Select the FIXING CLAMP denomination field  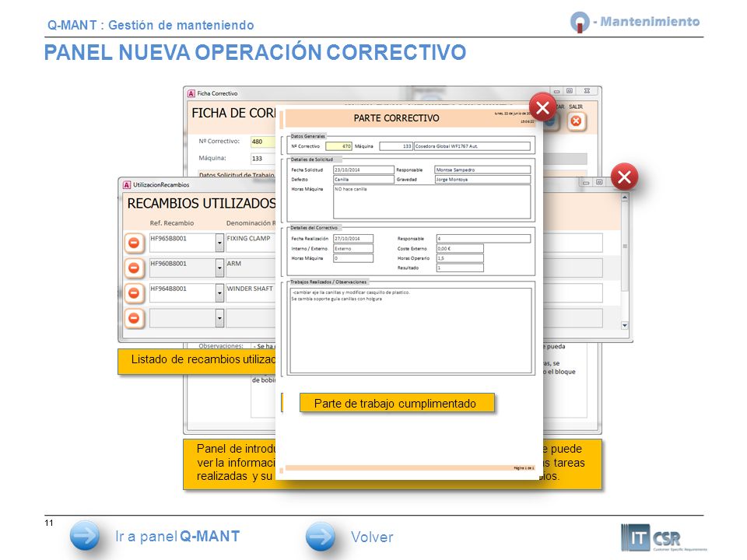(251, 243)
